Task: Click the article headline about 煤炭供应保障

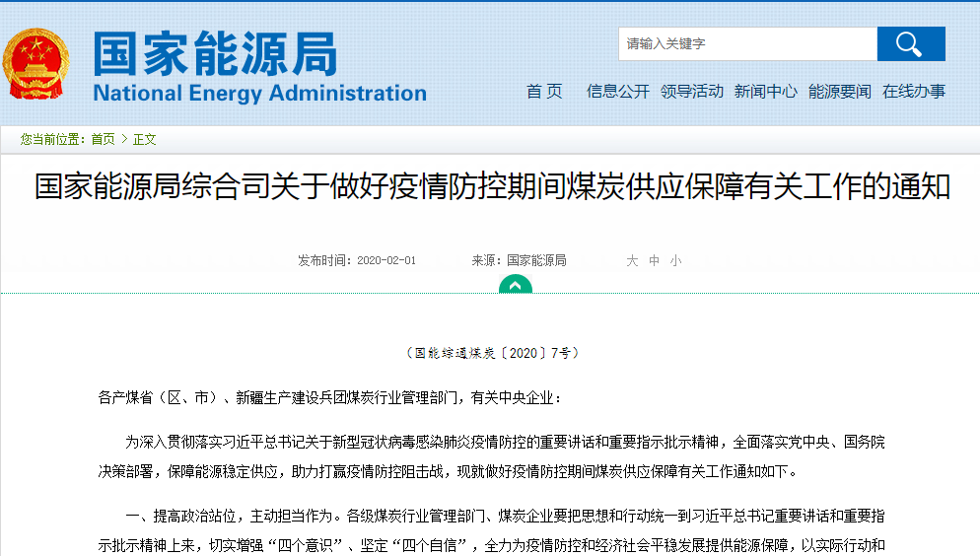Action: point(492,187)
